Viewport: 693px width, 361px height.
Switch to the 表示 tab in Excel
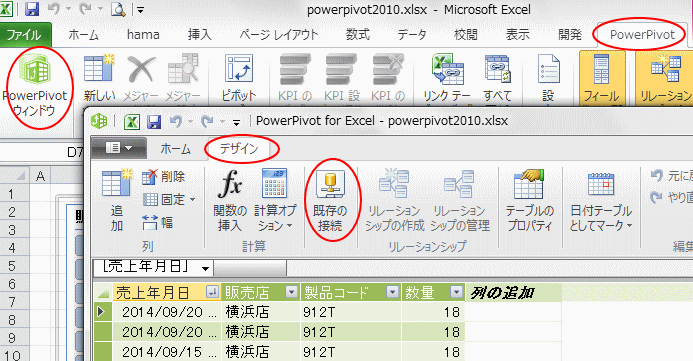click(x=518, y=35)
